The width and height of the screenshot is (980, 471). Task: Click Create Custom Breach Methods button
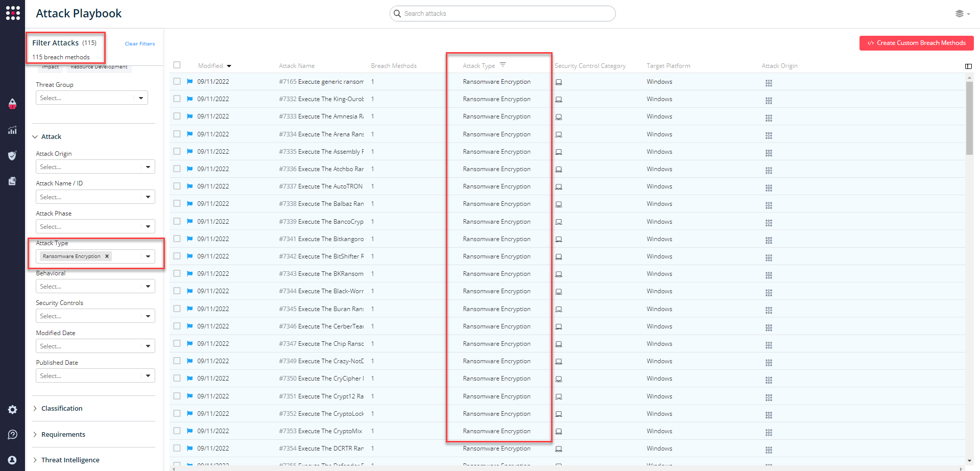point(916,43)
